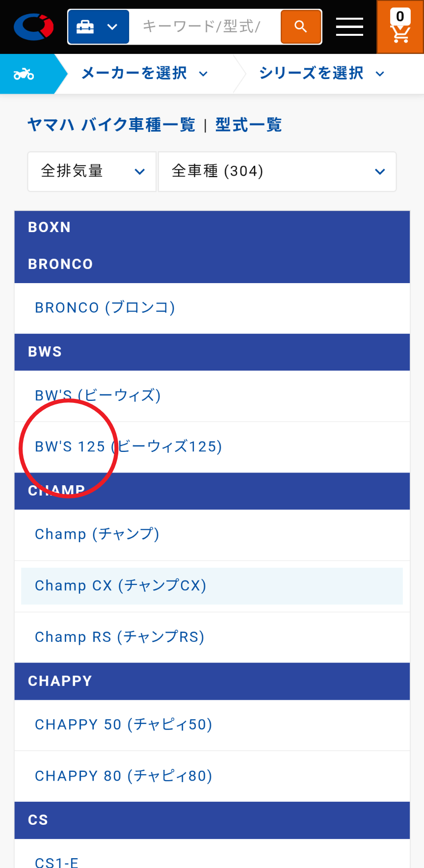This screenshot has width=424, height=868.
Task: Click the motorcycle icon tab
Action: [x=25, y=74]
